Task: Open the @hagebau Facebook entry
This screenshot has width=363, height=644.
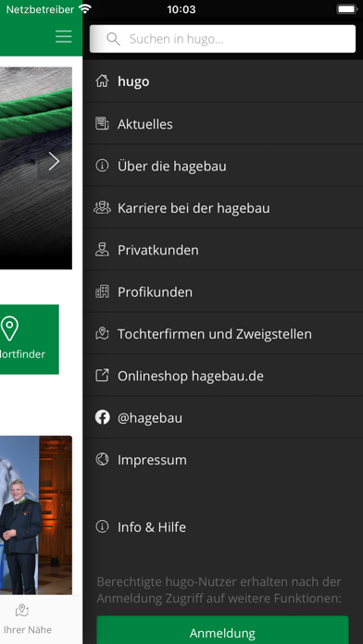Action: coord(223,417)
